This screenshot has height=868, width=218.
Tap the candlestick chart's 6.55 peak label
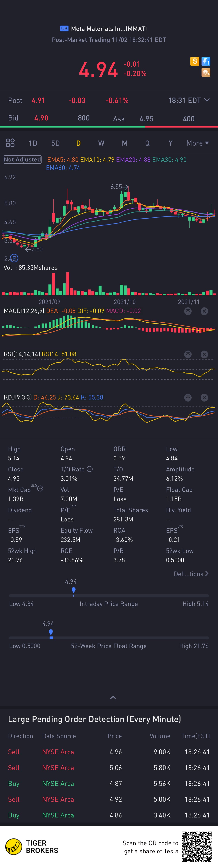click(x=116, y=187)
